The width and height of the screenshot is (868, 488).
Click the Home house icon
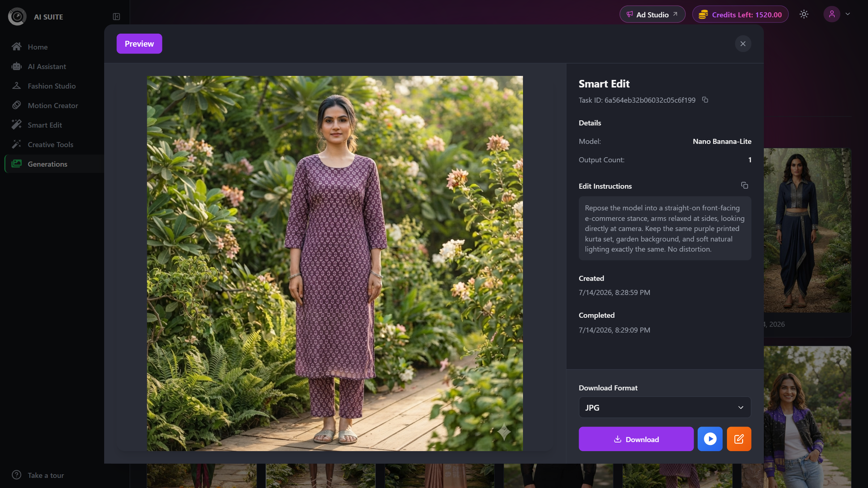[x=17, y=47]
